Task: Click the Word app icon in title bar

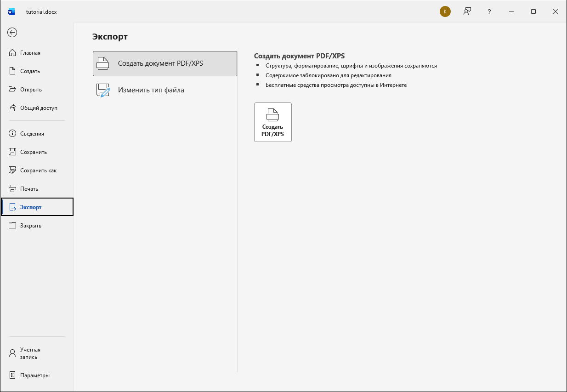Action: pyautogui.click(x=11, y=11)
